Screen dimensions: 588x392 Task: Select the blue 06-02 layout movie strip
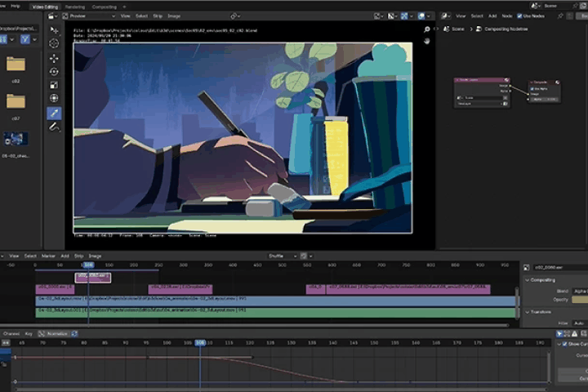click(x=275, y=301)
